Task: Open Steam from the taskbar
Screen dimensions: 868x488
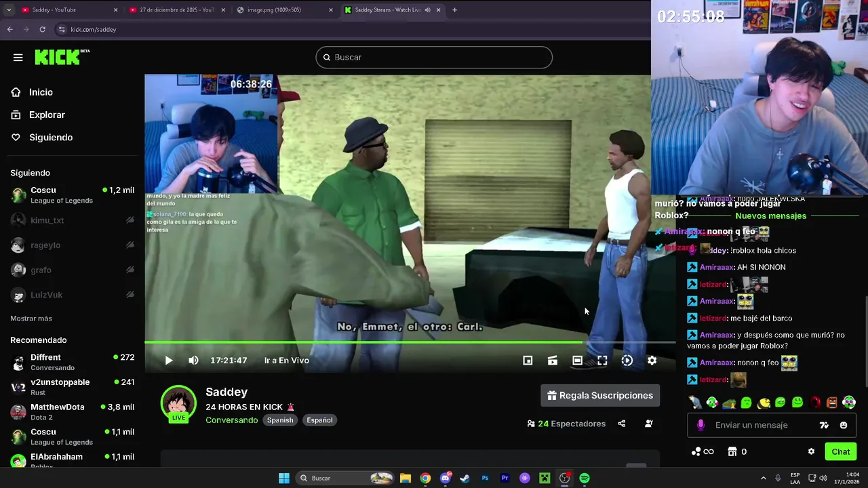Action: click(465, 478)
